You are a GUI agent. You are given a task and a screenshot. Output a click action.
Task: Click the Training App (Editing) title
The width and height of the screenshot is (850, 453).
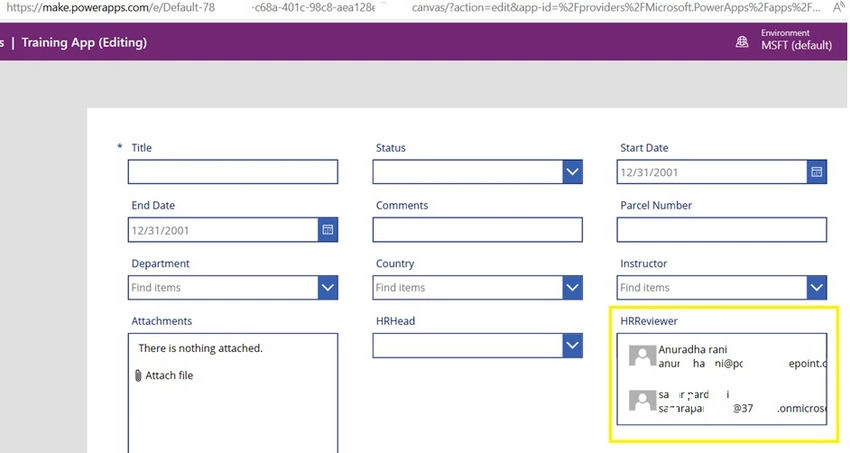pos(84,42)
